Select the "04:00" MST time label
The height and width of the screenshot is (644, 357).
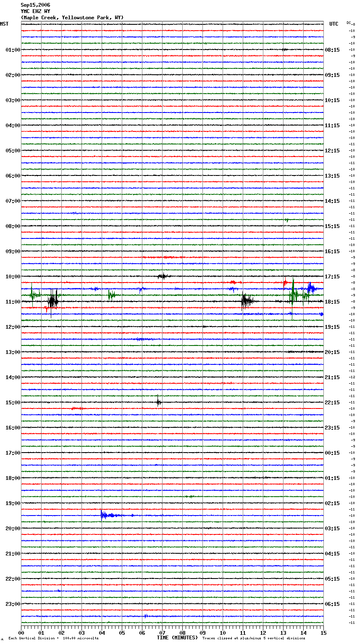[13, 126]
